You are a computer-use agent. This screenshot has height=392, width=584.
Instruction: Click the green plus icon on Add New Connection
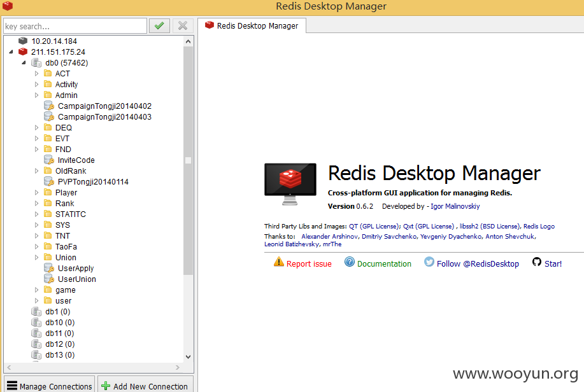pos(106,386)
